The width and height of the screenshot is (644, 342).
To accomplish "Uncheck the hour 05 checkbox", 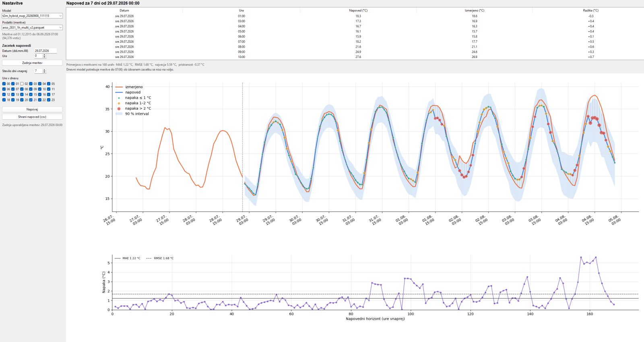I will click(x=49, y=84).
